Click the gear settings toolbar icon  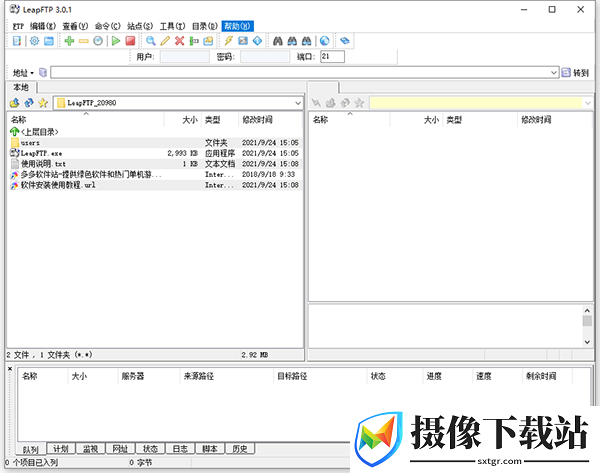(x=34, y=41)
